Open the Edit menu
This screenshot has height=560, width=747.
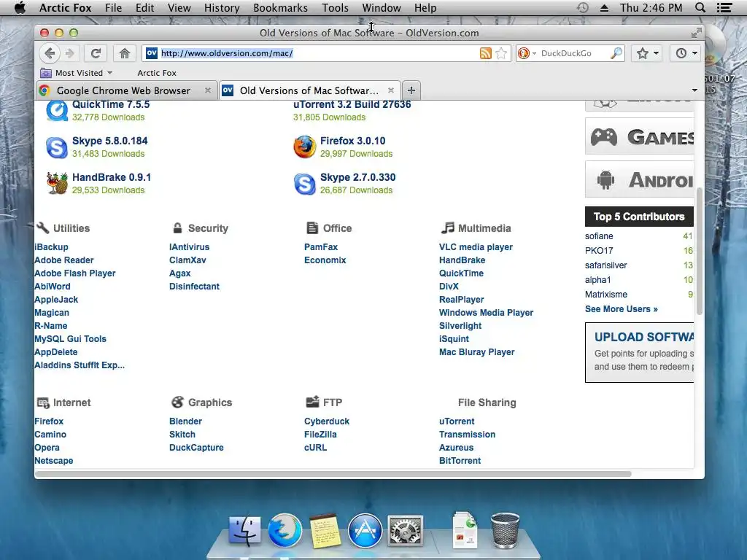point(145,7)
